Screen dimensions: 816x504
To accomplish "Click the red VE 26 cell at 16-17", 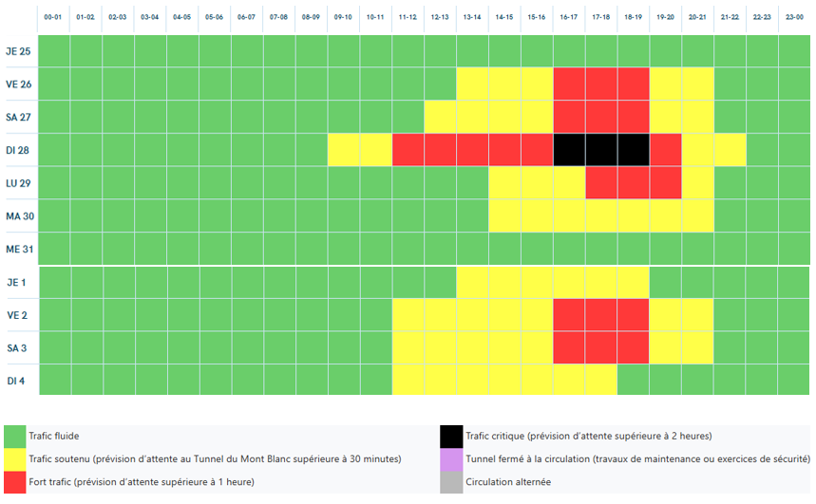I will click(x=568, y=84).
